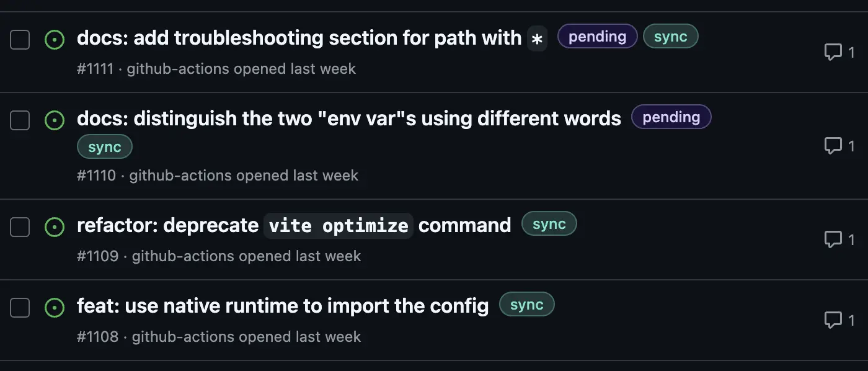868x371 pixels.
Task: Click the sync label on issue #1110
Action: [105, 147]
